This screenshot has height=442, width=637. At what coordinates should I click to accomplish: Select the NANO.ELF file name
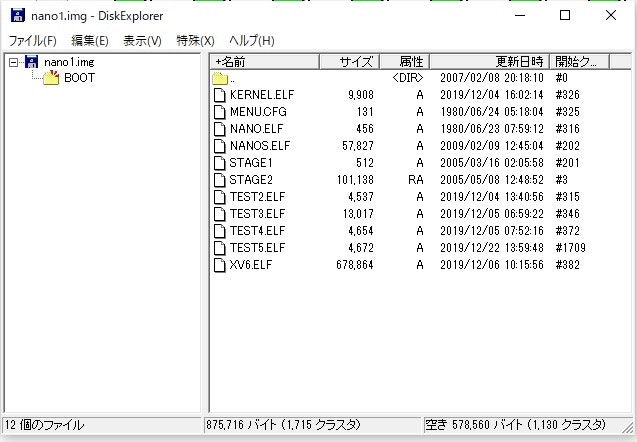click(256, 129)
